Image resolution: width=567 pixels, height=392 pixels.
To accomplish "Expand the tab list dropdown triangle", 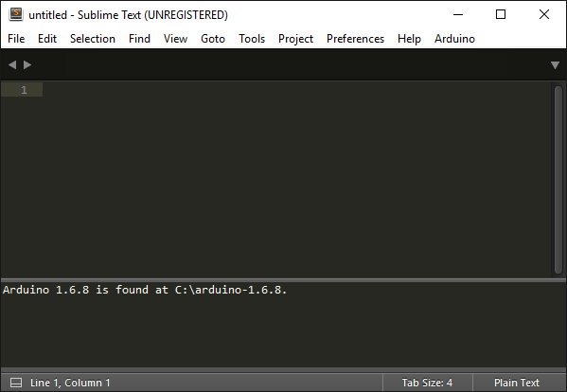I will pyautogui.click(x=555, y=65).
